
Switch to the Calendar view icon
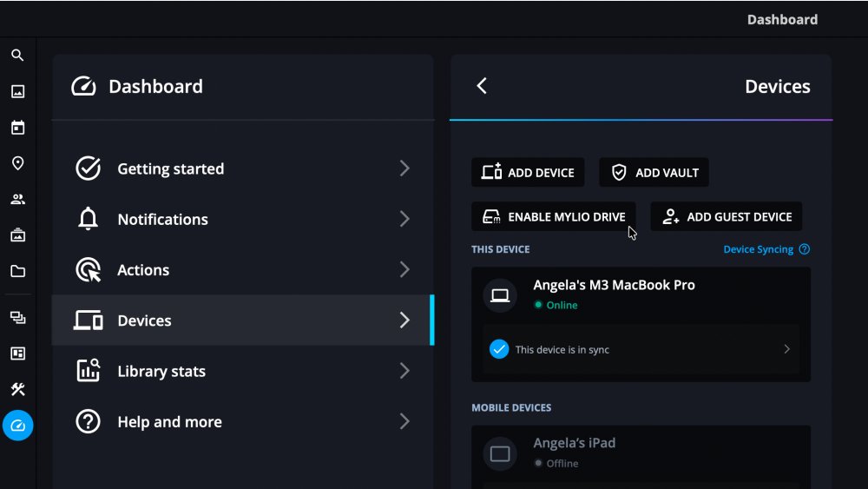[x=17, y=128]
